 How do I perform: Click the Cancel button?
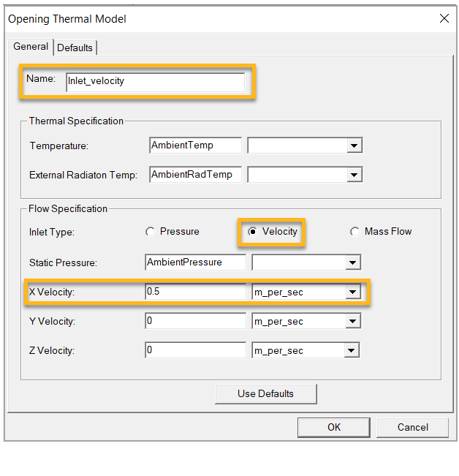click(x=413, y=428)
